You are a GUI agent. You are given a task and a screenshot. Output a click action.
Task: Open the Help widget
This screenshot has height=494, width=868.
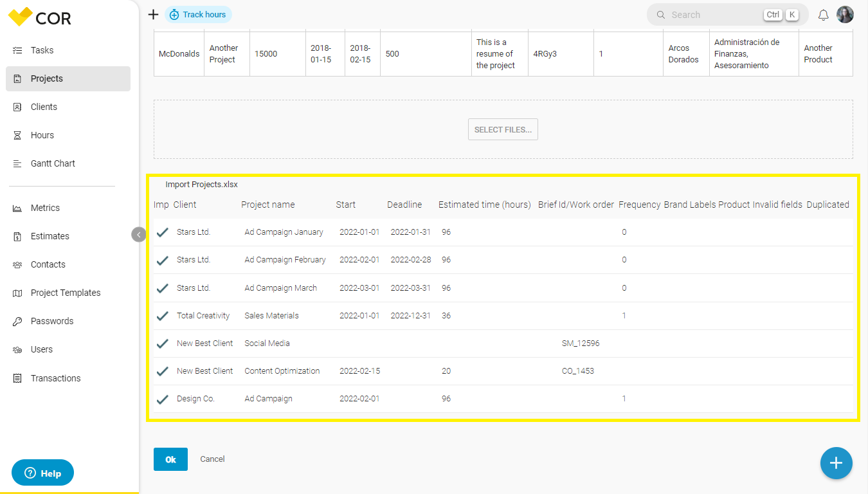pyautogui.click(x=42, y=473)
